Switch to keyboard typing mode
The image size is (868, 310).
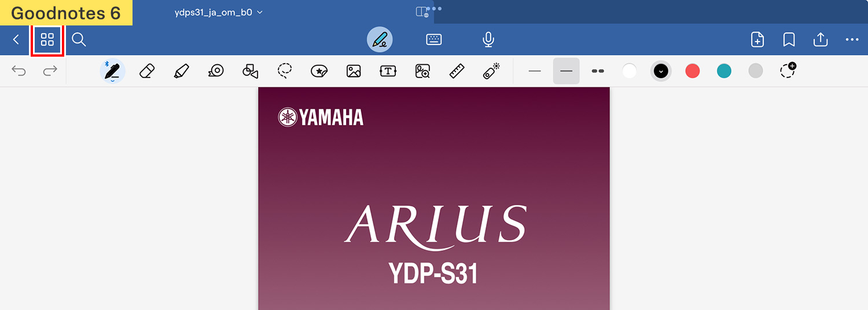click(434, 40)
